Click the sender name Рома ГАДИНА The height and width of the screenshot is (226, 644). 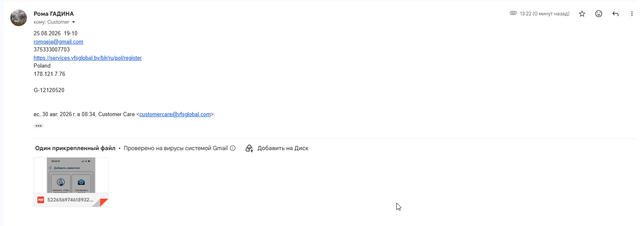tap(54, 14)
